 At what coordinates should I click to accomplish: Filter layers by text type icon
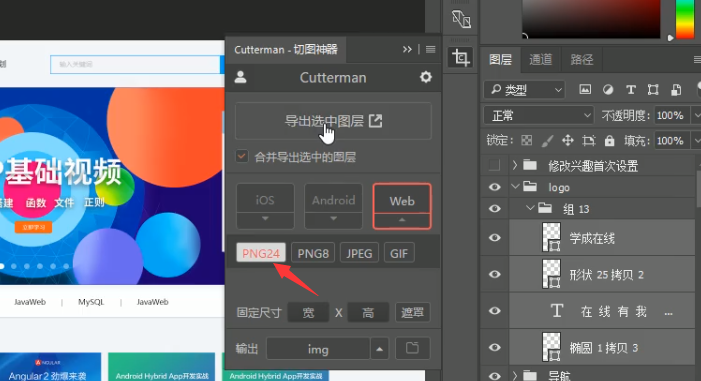tap(630, 90)
